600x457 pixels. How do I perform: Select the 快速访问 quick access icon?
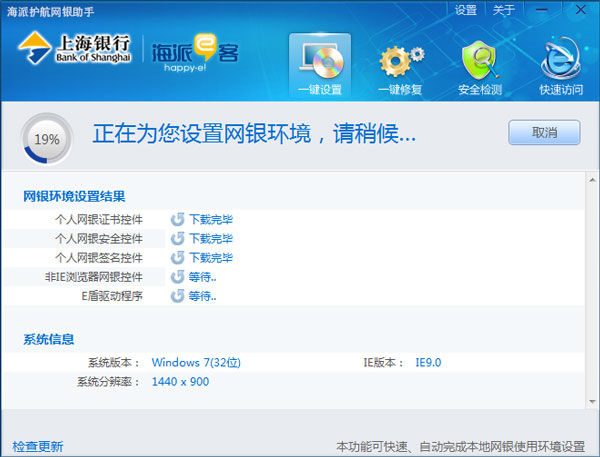tap(561, 67)
